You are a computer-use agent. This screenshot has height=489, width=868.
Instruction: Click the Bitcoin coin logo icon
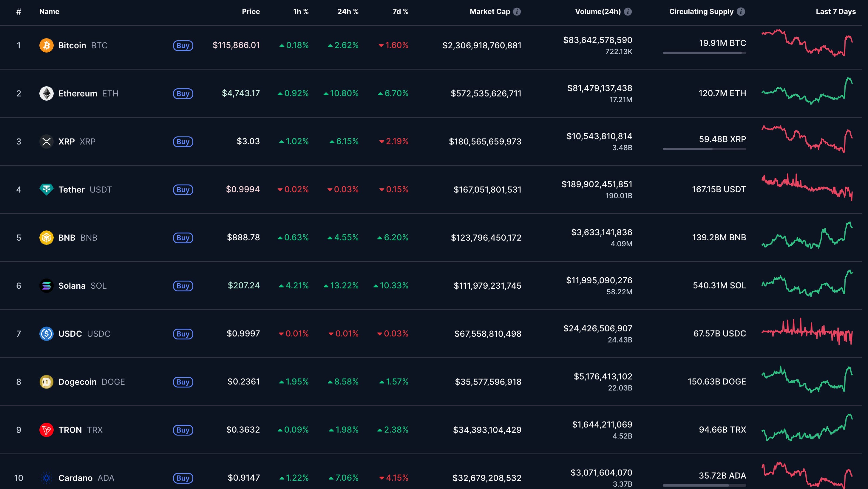(x=47, y=45)
